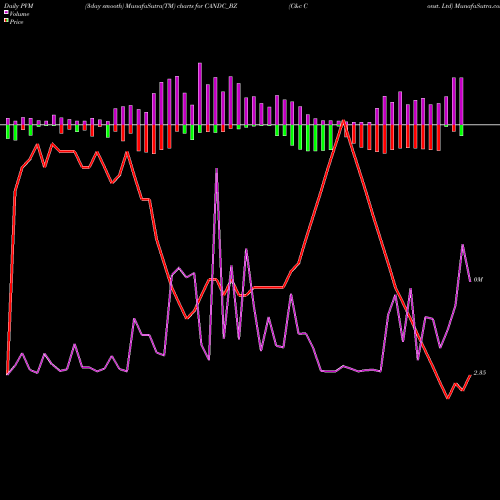Click the purple Volume legend swatch
The width and height of the screenshot is (500, 500).
(x=6, y=13)
